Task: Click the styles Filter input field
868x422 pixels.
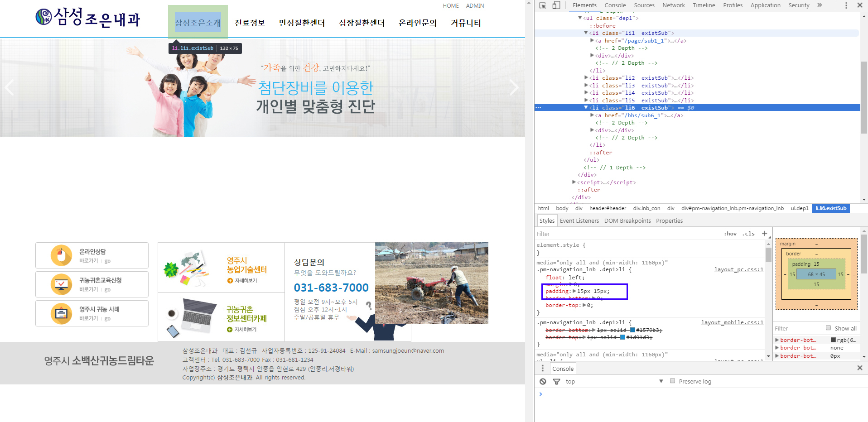Action: click(x=627, y=234)
